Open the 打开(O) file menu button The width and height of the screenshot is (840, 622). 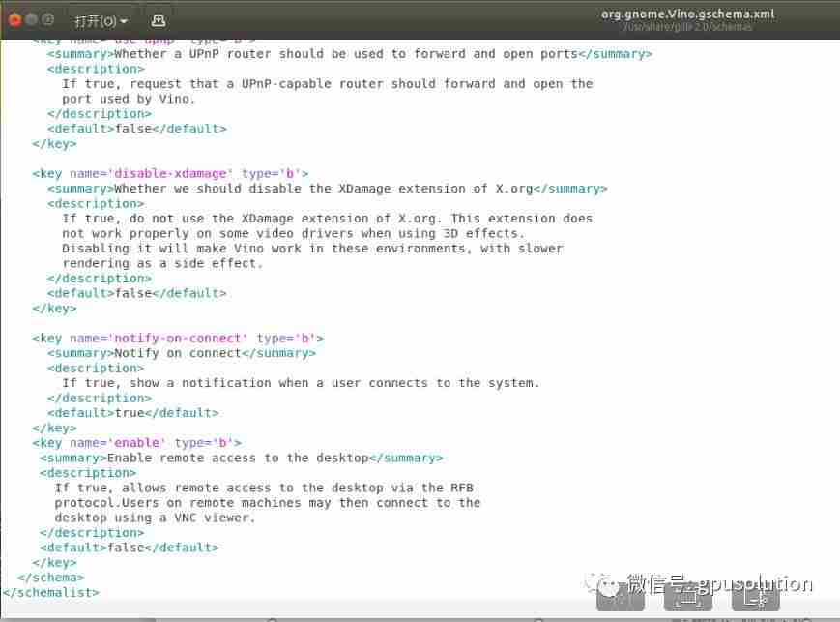[101, 21]
